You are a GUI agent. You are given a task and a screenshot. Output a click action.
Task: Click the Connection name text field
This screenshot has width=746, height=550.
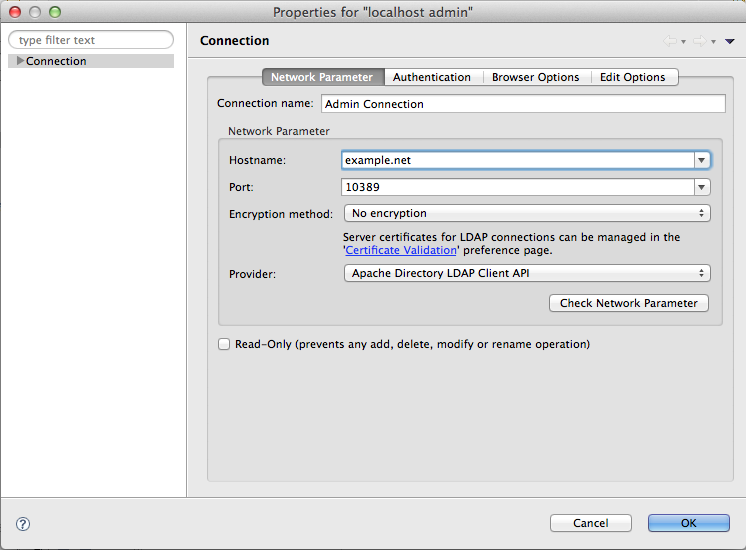click(522, 104)
